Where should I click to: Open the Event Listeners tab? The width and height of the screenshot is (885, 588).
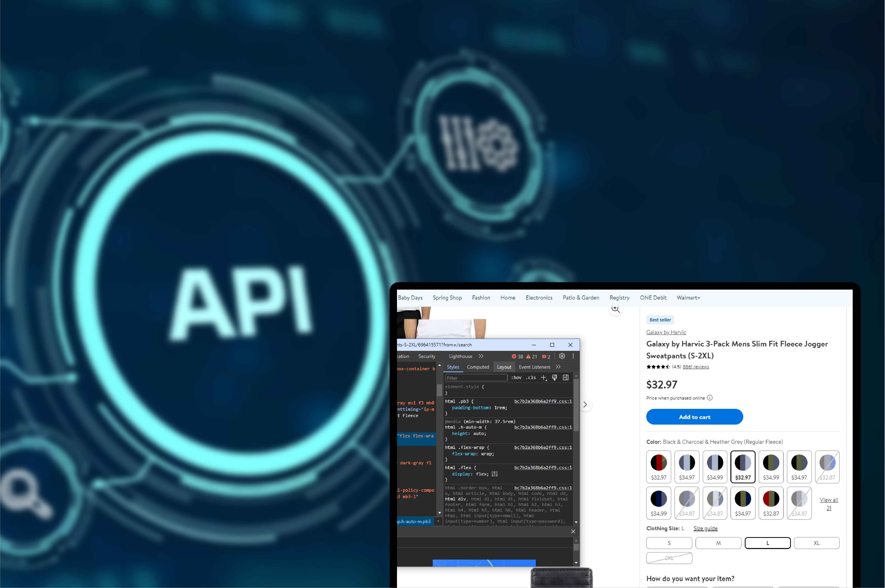(534, 367)
